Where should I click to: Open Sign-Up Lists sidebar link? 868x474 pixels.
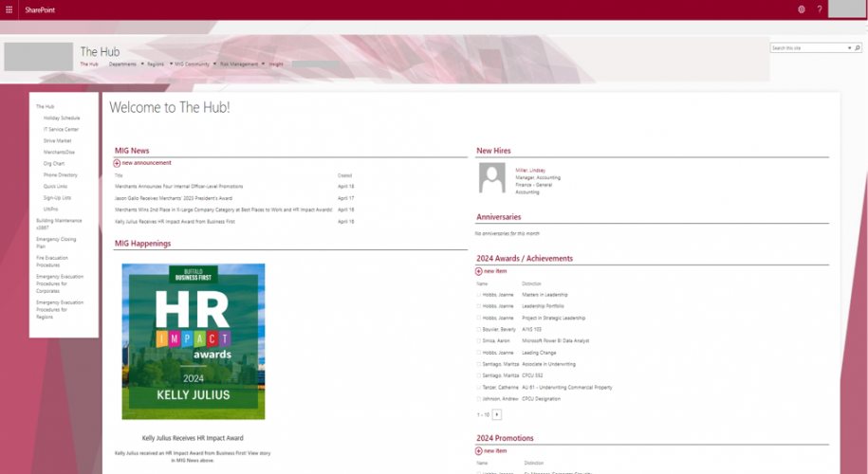[57, 197]
